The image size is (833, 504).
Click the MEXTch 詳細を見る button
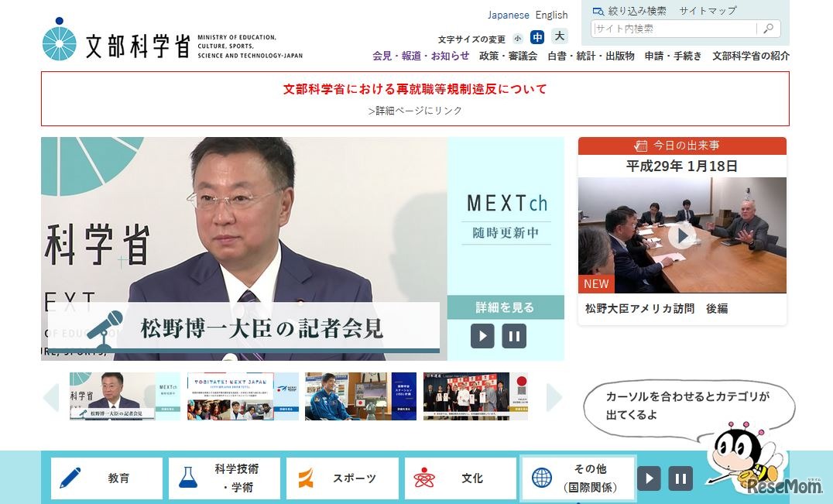(x=506, y=307)
